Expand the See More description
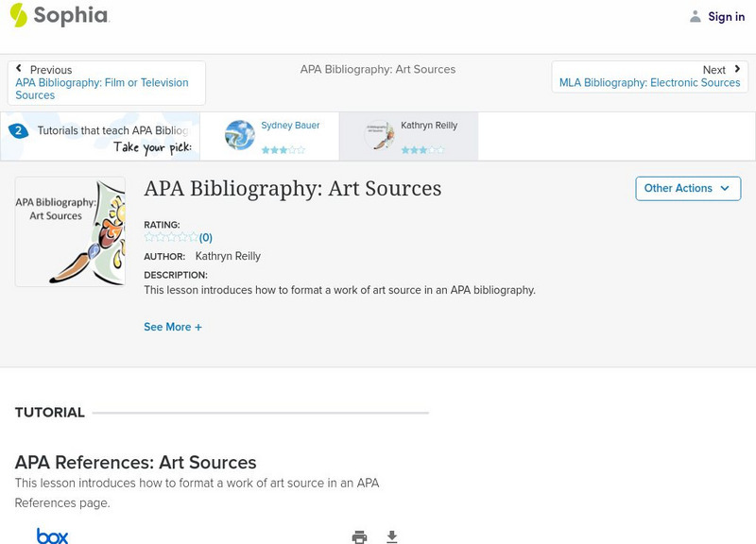 [x=173, y=327]
